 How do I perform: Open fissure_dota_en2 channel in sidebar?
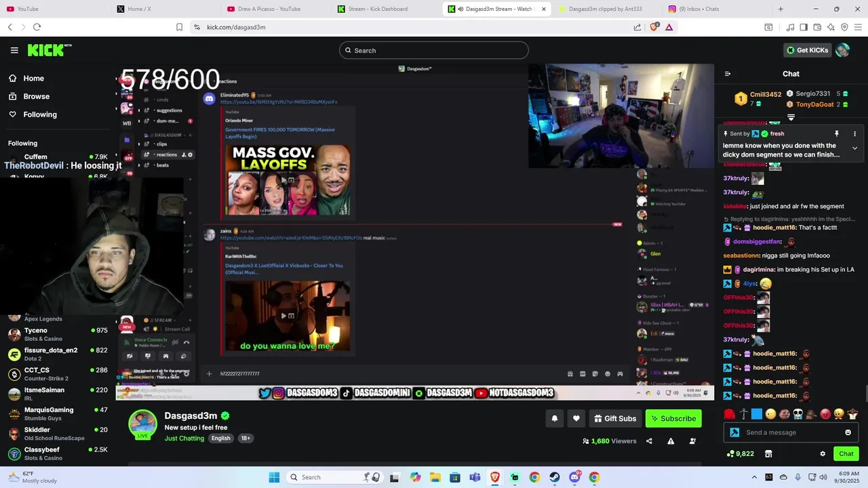click(x=58, y=354)
